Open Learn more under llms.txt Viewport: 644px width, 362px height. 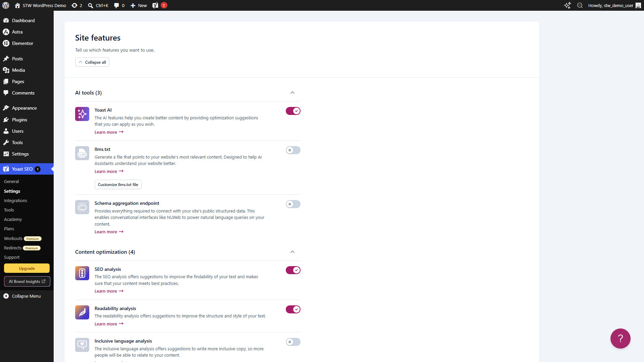(109, 171)
